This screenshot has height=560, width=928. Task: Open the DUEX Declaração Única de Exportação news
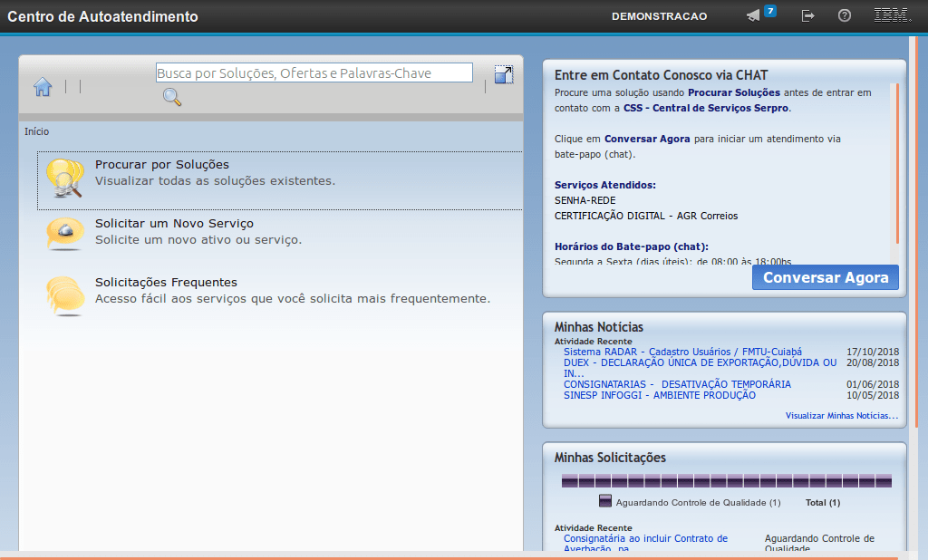point(701,368)
